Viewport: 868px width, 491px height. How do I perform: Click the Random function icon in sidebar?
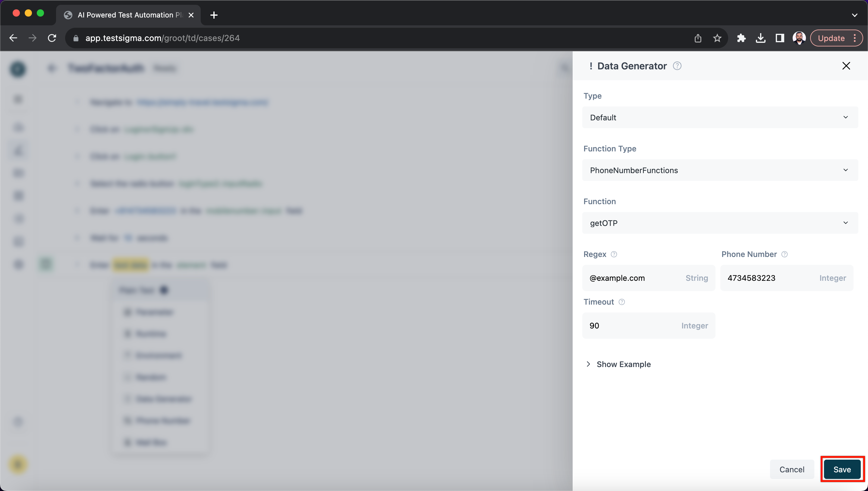coord(126,377)
